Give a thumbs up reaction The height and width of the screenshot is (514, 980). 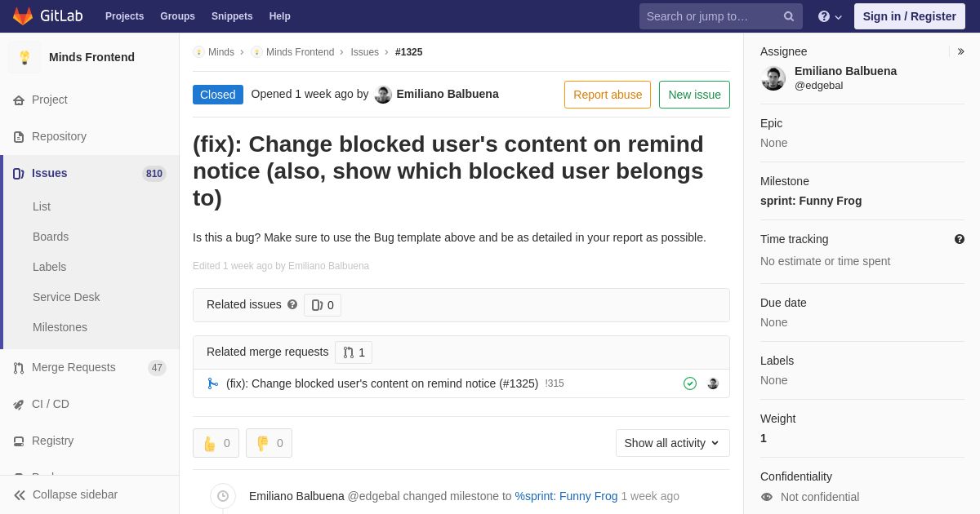point(216,443)
